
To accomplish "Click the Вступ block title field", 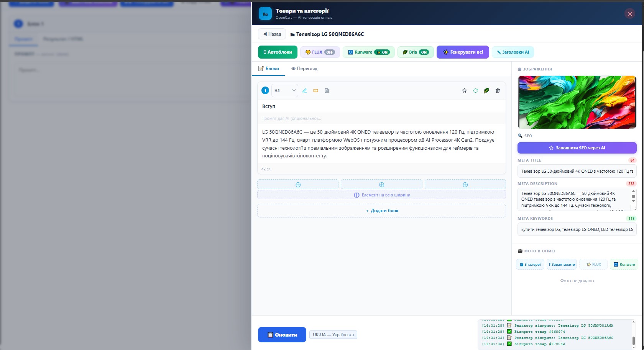I will point(381,106).
